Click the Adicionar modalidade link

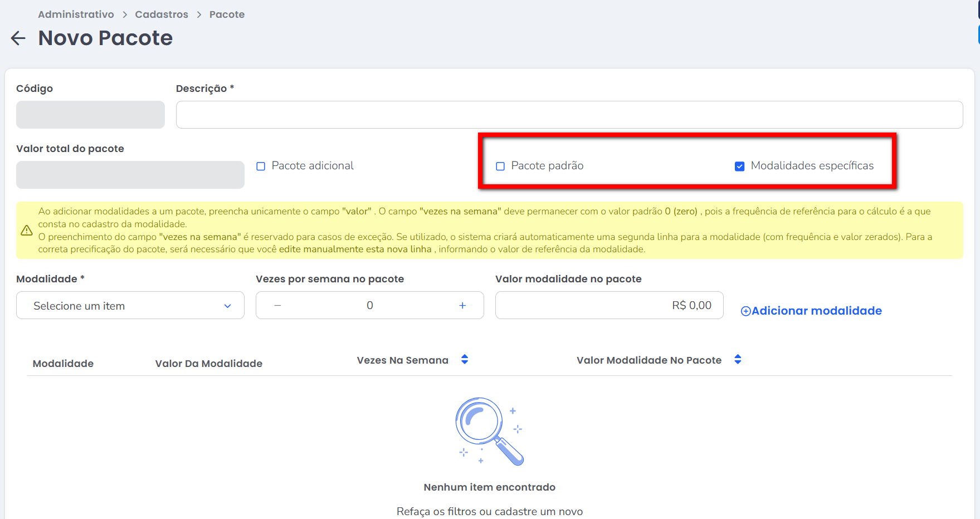click(x=816, y=311)
